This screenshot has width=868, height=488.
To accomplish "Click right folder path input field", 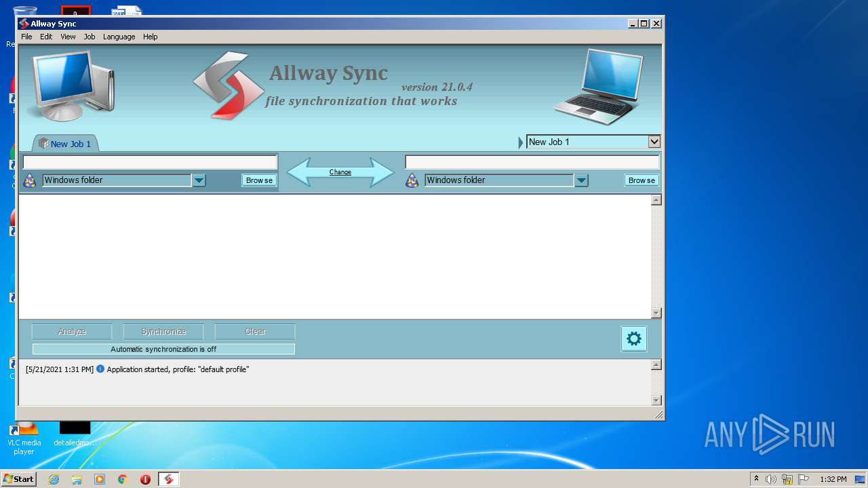I will coord(532,162).
